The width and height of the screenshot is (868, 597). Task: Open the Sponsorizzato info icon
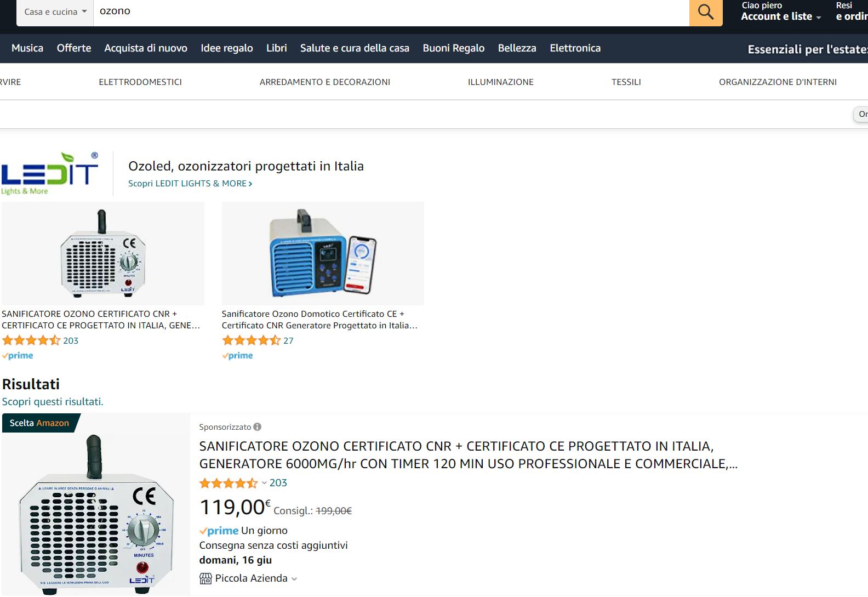click(258, 427)
